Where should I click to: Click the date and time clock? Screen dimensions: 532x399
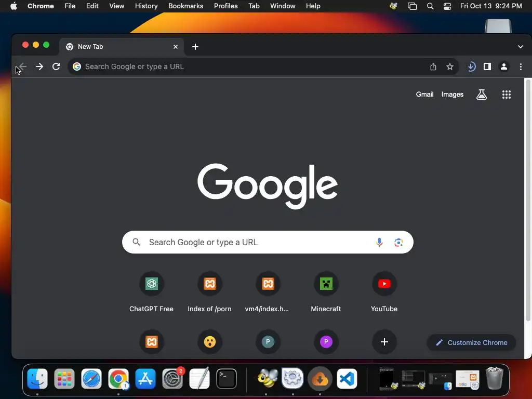[x=491, y=6]
